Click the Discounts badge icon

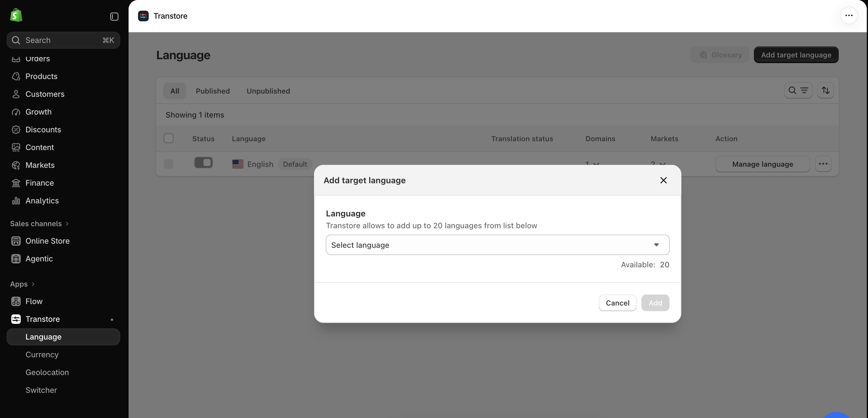coord(16,130)
